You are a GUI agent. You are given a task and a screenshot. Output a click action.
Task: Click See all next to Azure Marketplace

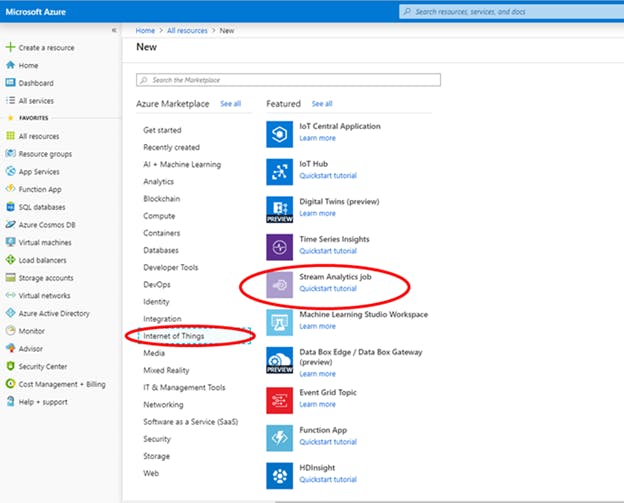[x=230, y=104]
